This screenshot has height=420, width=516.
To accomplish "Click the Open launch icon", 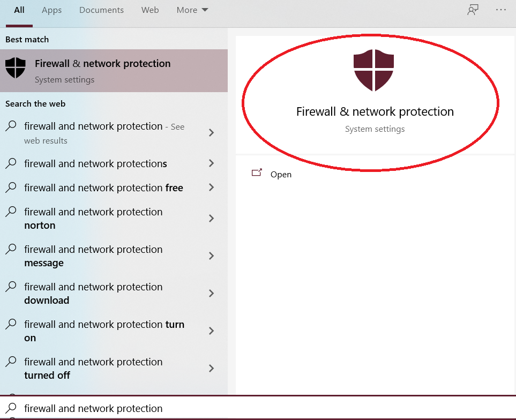I will pyautogui.click(x=257, y=173).
